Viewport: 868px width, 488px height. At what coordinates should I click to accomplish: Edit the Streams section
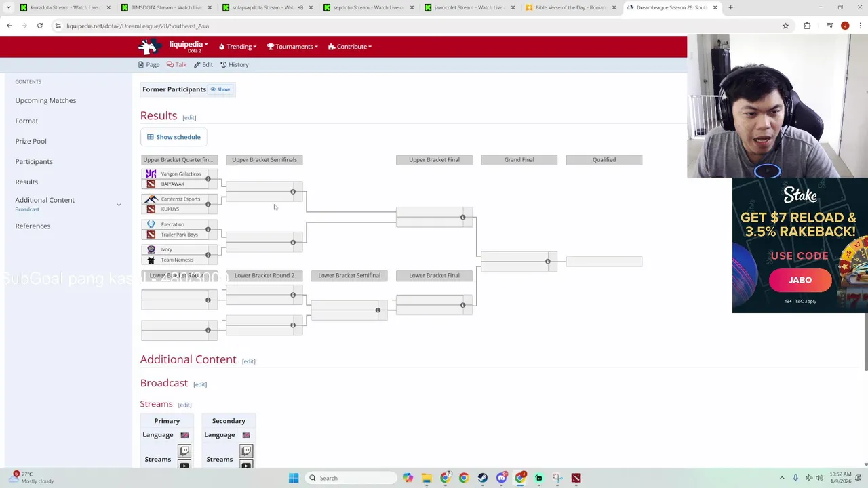[184, 405]
